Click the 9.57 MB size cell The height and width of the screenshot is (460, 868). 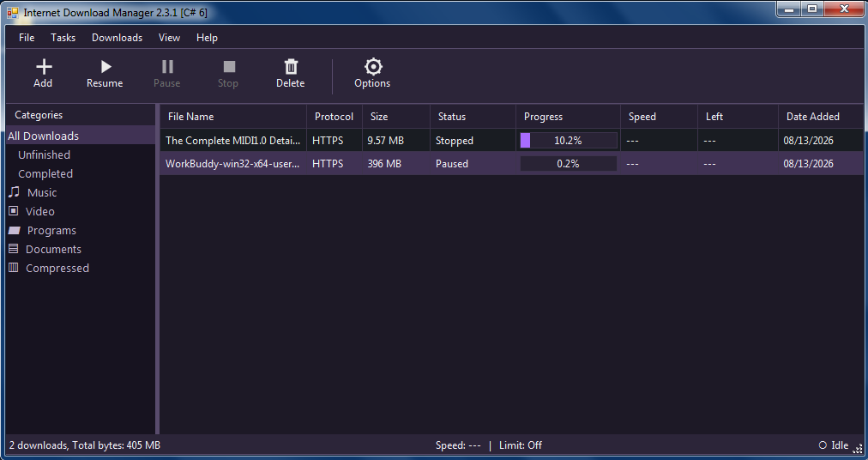386,140
